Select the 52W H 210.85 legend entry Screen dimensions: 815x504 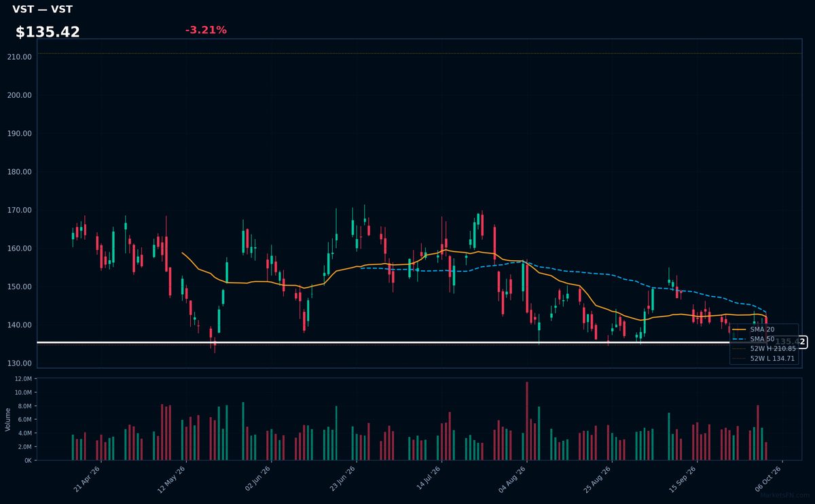[764, 348]
